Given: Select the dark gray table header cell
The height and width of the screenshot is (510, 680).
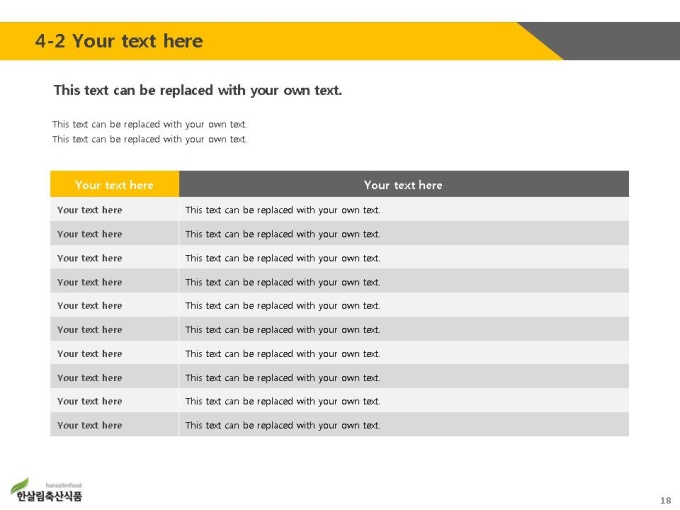Looking at the screenshot, I should tap(404, 184).
